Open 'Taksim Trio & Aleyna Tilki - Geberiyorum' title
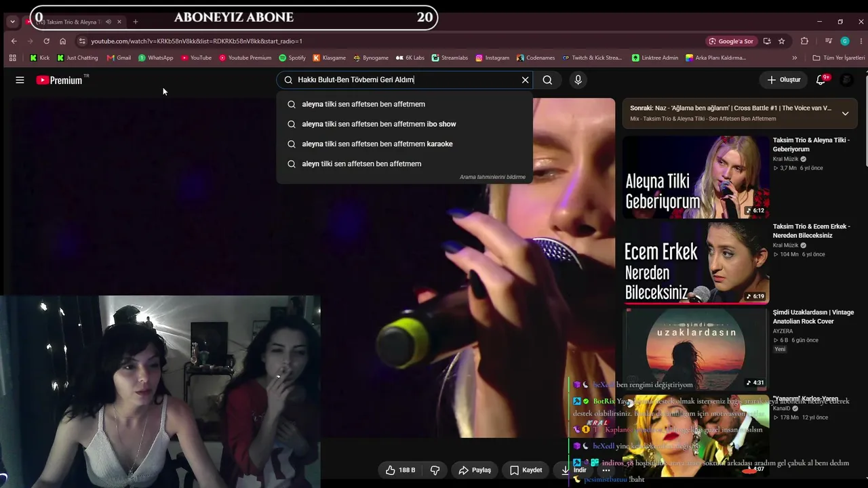The image size is (868, 488). 811,144
